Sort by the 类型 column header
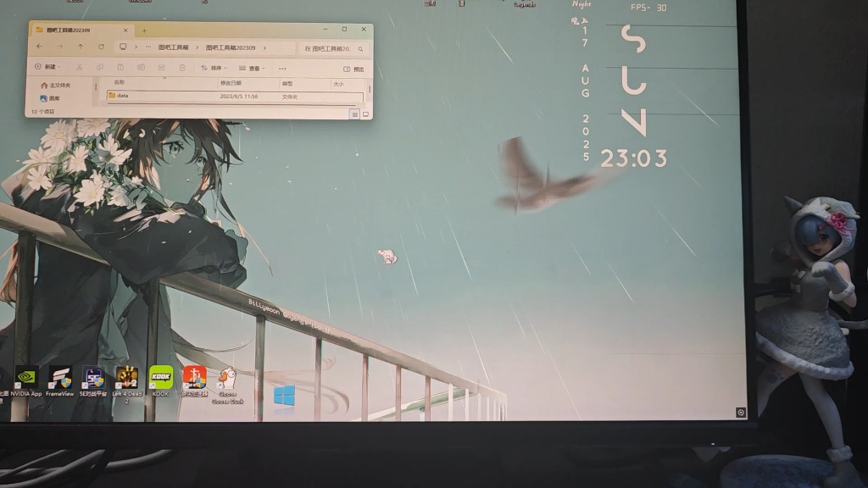 (287, 84)
